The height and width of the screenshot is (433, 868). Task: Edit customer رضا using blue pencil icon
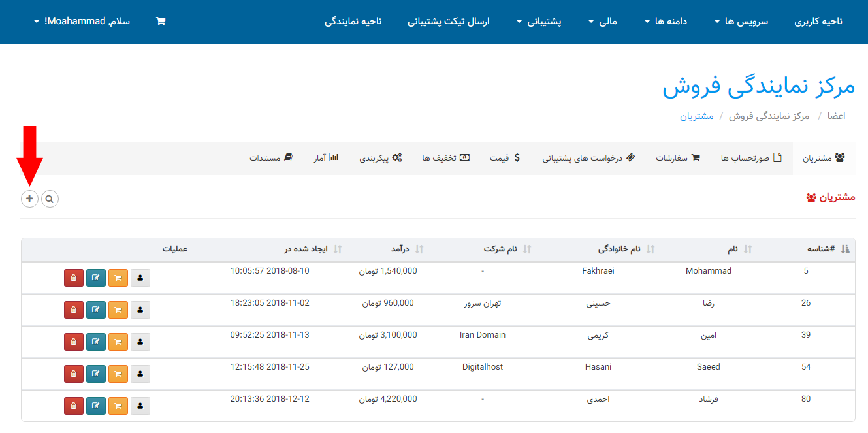[x=96, y=310]
